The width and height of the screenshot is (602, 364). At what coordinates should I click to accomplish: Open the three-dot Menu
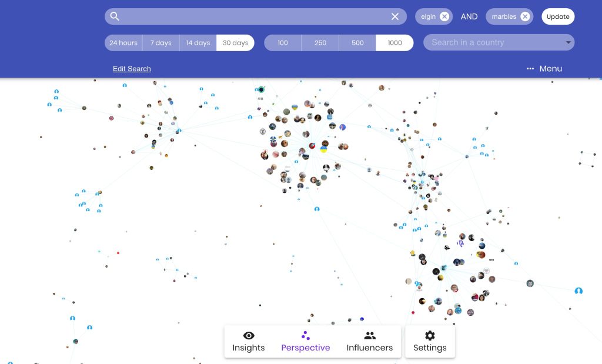pyautogui.click(x=544, y=69)
